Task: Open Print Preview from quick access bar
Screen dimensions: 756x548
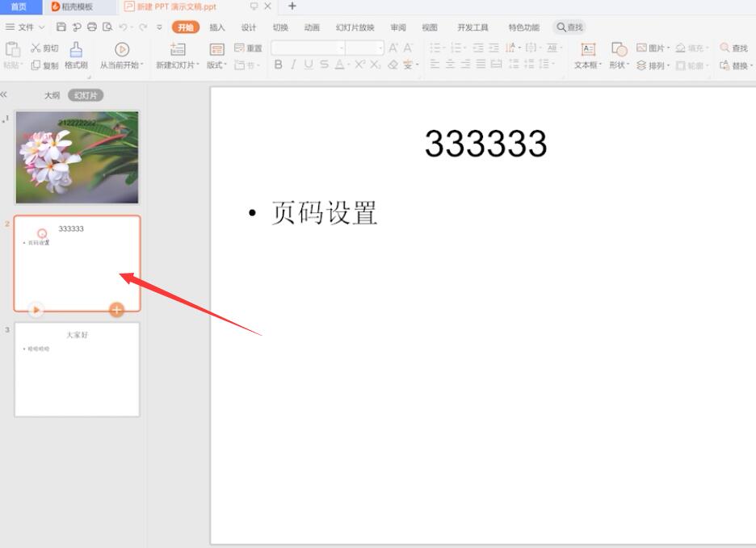Action: tap(107, 27)
